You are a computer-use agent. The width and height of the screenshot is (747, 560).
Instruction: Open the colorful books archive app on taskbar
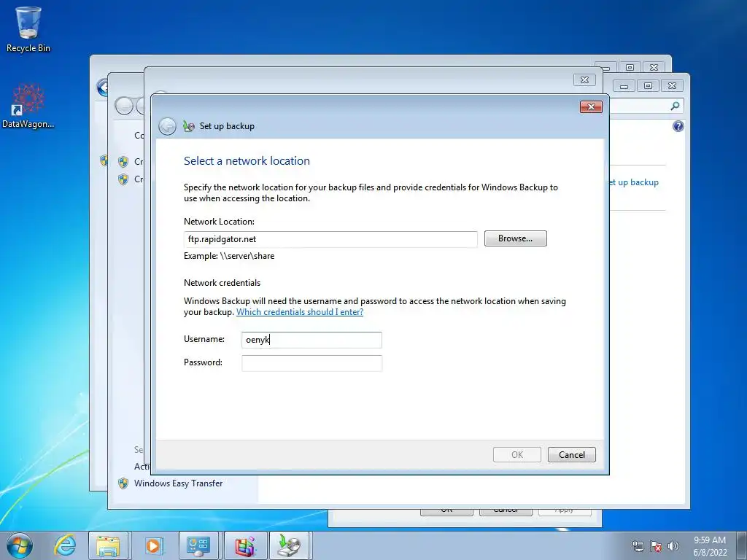tap(245, 545)
